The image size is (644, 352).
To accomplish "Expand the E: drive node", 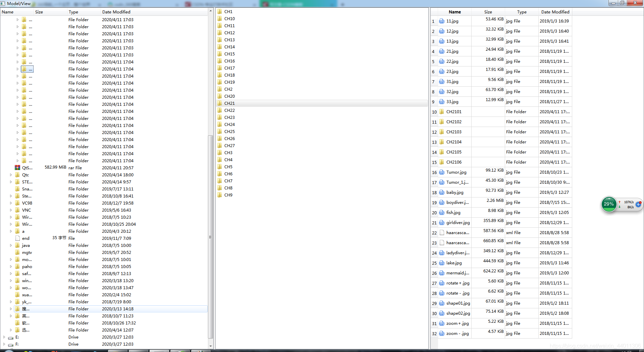I will click(4, 337).
